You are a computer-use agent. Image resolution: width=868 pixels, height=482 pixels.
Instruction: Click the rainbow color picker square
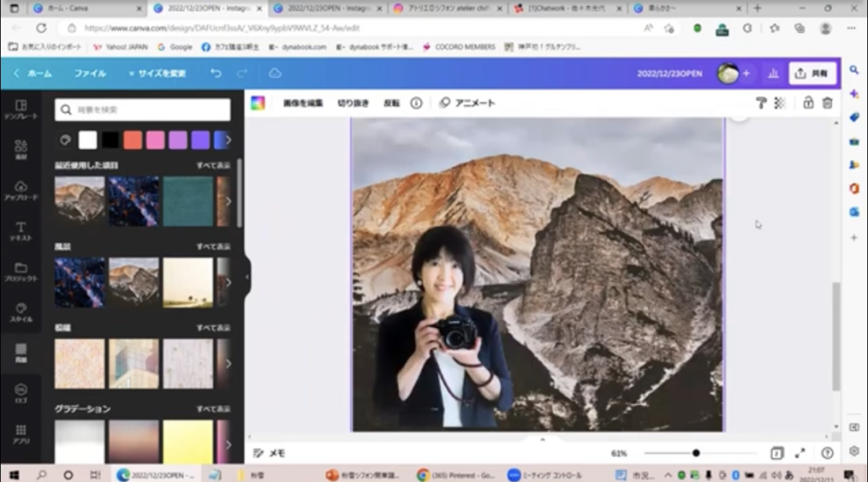(258, 102)
